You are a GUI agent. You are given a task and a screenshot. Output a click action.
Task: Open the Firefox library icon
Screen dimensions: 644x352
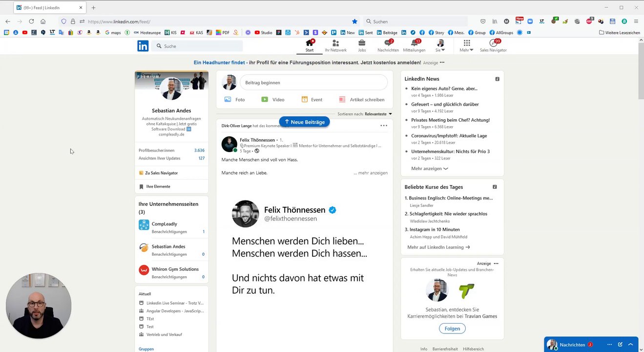(x=495, y=22)
